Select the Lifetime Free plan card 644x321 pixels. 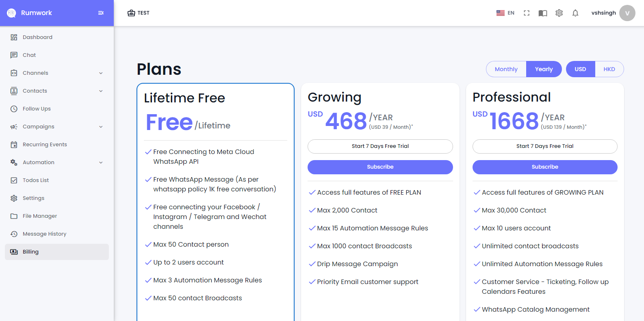coord(215,98)
